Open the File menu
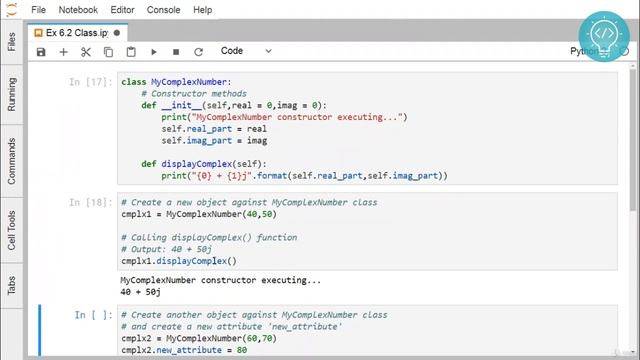Viewport: 640px width, 360px height. (x=38, y=10)
